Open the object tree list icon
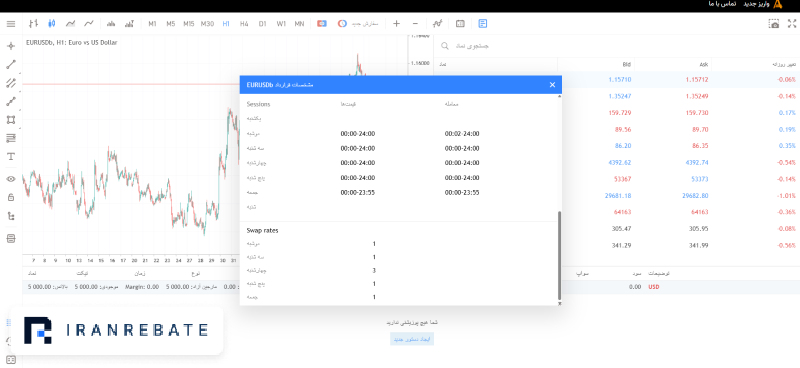This screenshot has width=800, height=368. 11,216
